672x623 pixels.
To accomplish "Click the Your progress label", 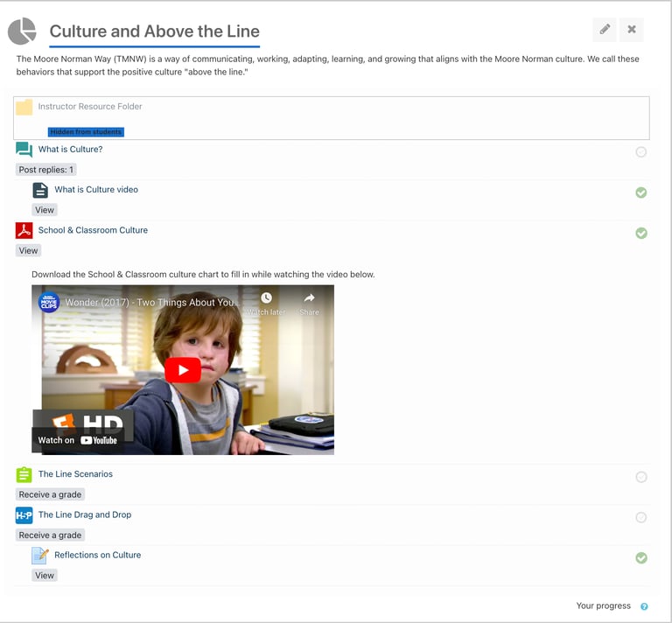I will pos(604,605).
